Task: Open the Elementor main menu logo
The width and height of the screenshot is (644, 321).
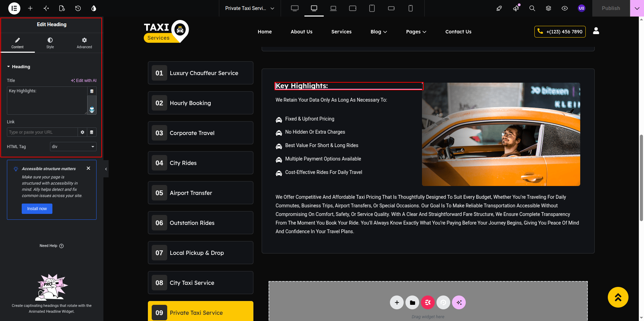Action: 14,8
